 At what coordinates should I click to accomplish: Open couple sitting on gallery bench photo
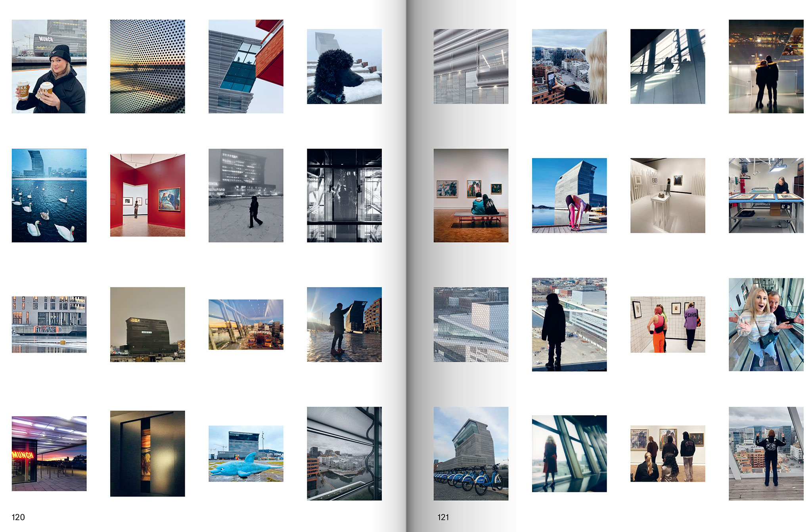point(471,196)
